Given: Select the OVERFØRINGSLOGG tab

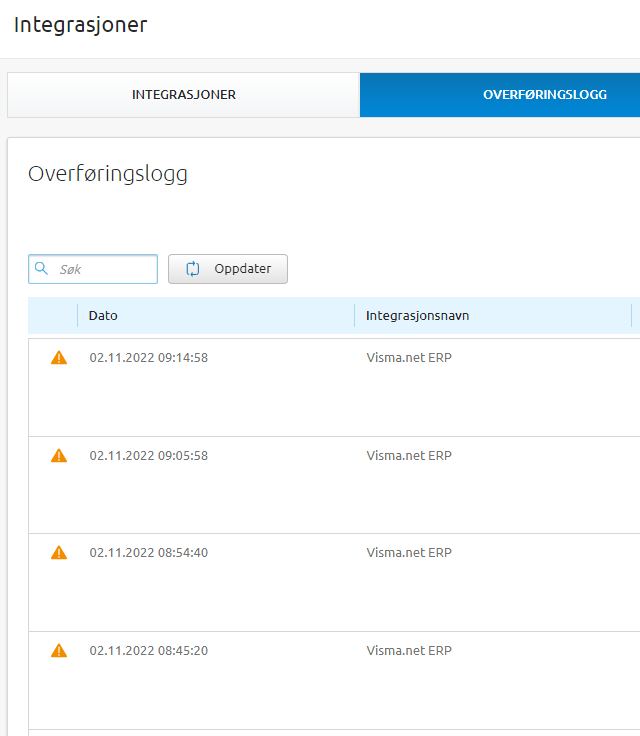Looking at the screenshot, I should pos(500,95).
